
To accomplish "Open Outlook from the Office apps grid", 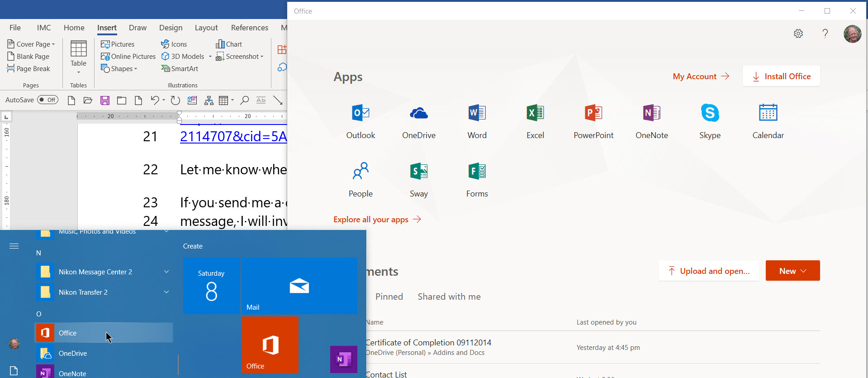I will (360, 122).
